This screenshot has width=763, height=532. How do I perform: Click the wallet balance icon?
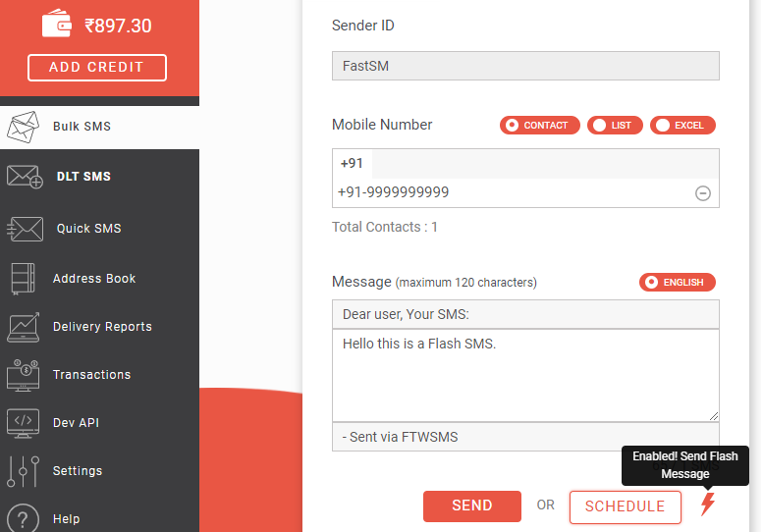[56, 24]
